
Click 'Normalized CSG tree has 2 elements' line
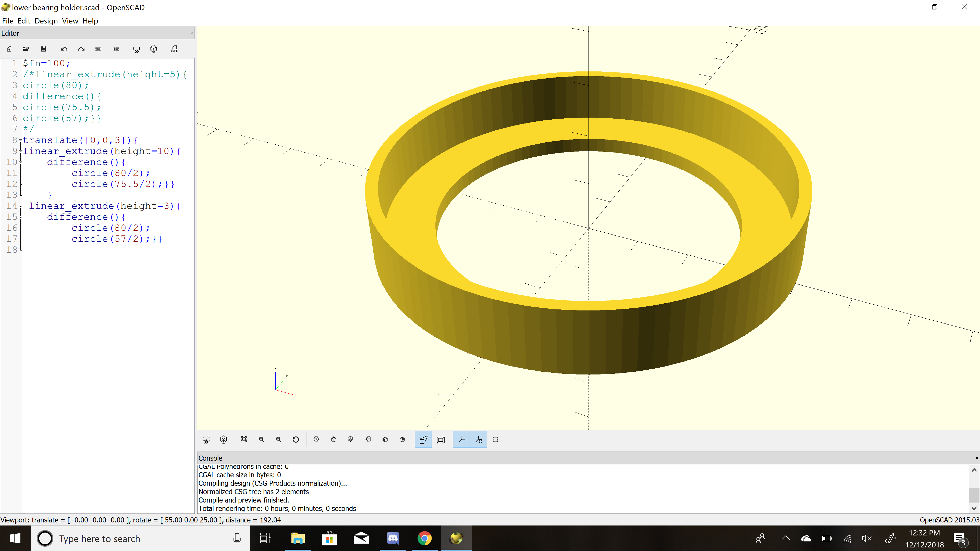(253, 492)
